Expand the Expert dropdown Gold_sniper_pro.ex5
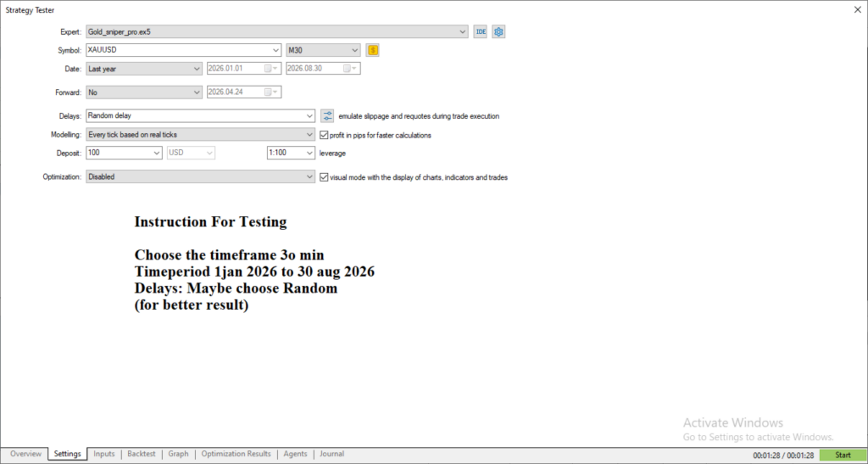868x464 pixels. click(277, 32)
